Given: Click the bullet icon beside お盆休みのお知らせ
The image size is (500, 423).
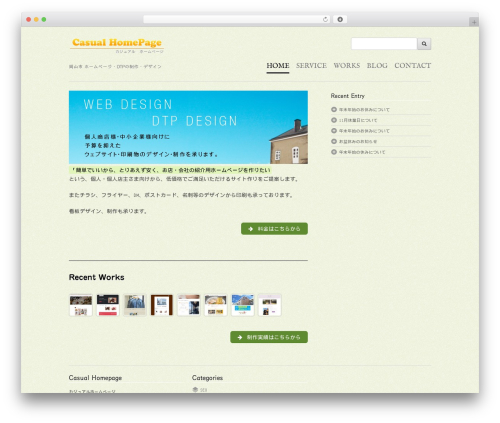Looking at the screenshot, I should point(334,141).
